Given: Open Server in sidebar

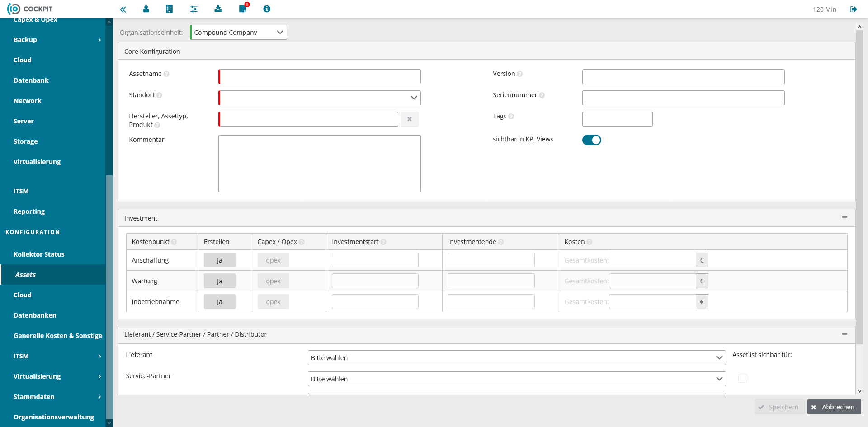Looking at the screenshot, I should pyautogui.click(x=24, y=121).
